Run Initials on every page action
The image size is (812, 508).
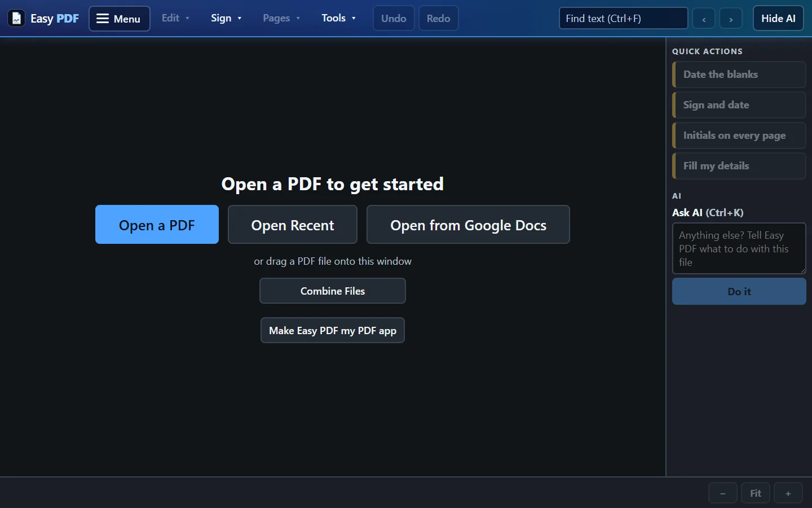coord(739,135)
